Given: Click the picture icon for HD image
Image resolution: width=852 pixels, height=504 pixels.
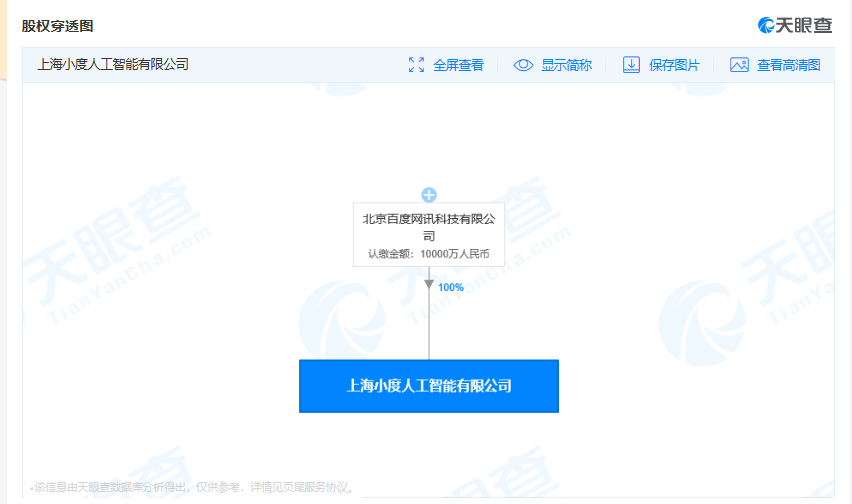Looking at the screenshot, I should pyautogui.click(x=739, y=65).
